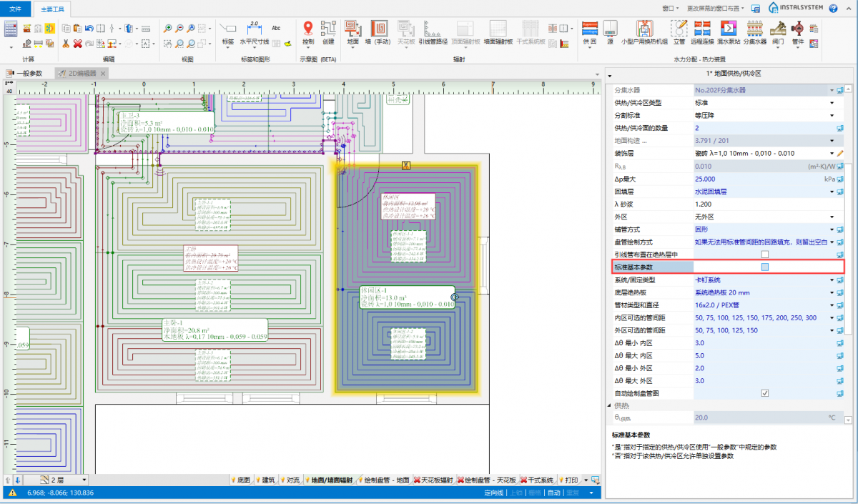Click the 控制 location pin icon
This screenshot has height=504, width=858.
308,29
